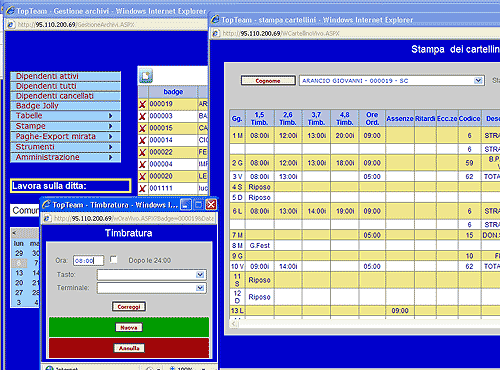This screenshot has width=500, height=370.
Task: Click the Nuova button on green bar
Action: [x=129, y=328]
